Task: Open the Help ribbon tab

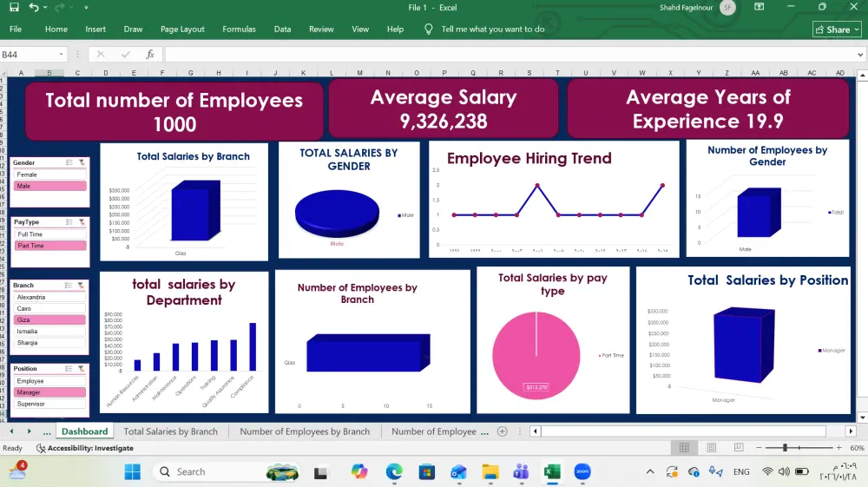Action: [395, 30]
